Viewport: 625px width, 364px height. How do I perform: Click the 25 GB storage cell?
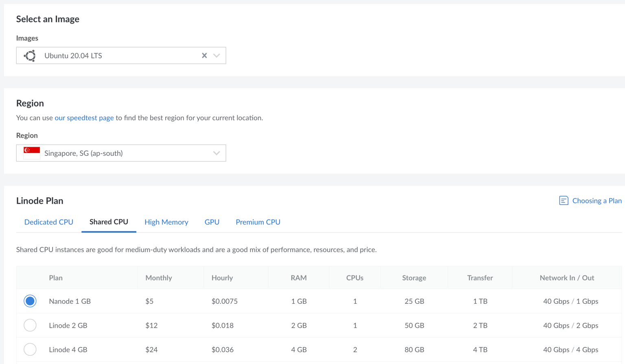414,301
